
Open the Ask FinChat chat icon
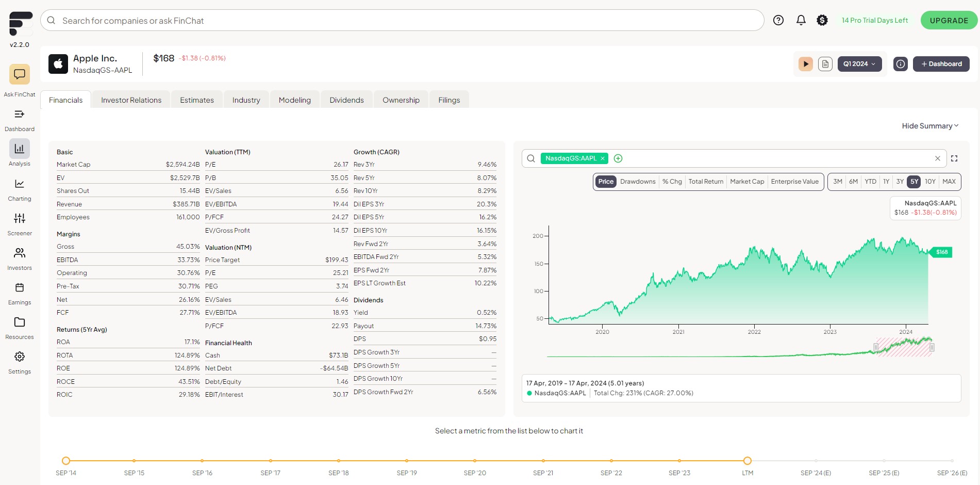pyautogui.click(x=20, y=74)
